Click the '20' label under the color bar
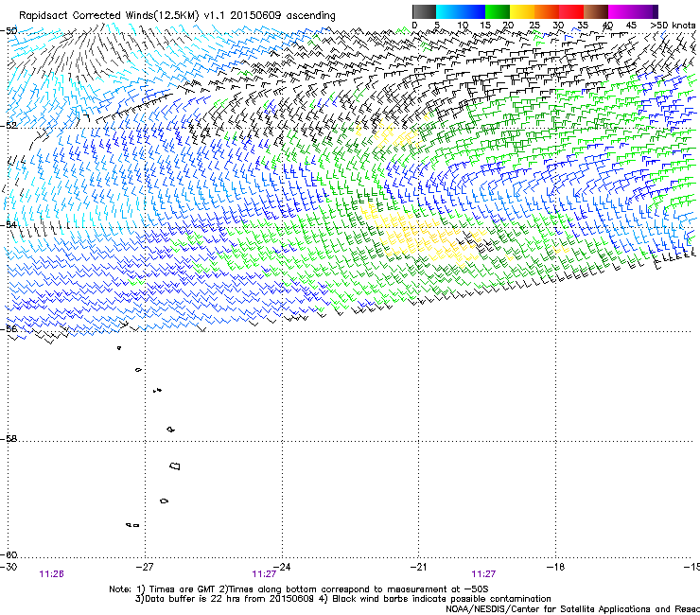Viewport: 700px width, 615px height. [508, 26]
